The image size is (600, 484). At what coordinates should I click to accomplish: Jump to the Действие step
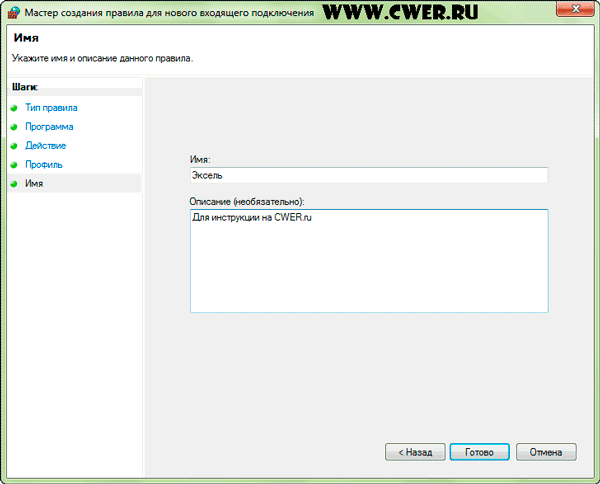point(46,146)
